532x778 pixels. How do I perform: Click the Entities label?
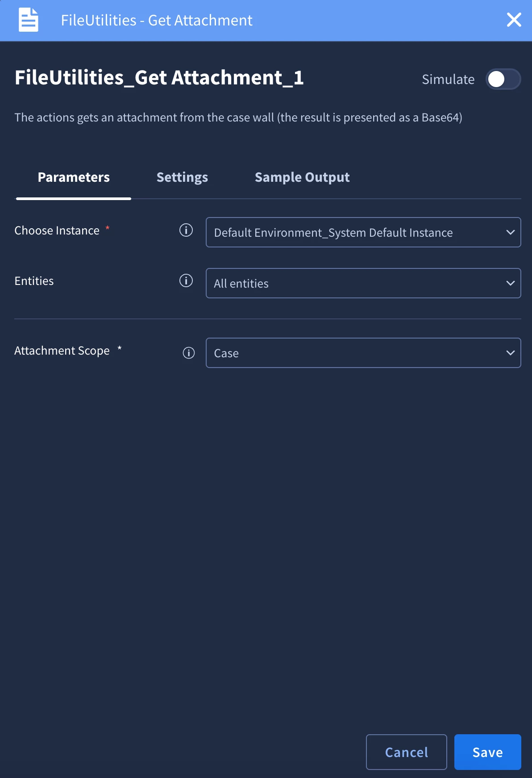pos(34,281)
